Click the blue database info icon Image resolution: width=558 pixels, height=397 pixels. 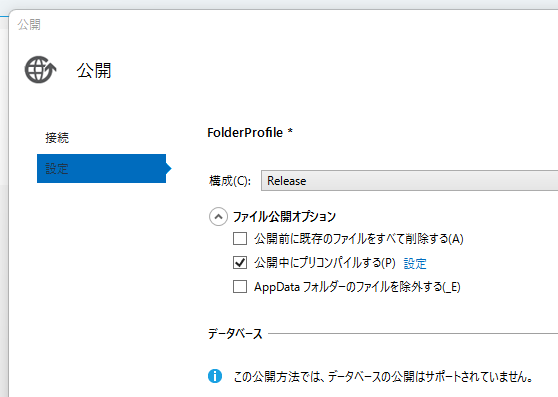[x=215, y=376]
